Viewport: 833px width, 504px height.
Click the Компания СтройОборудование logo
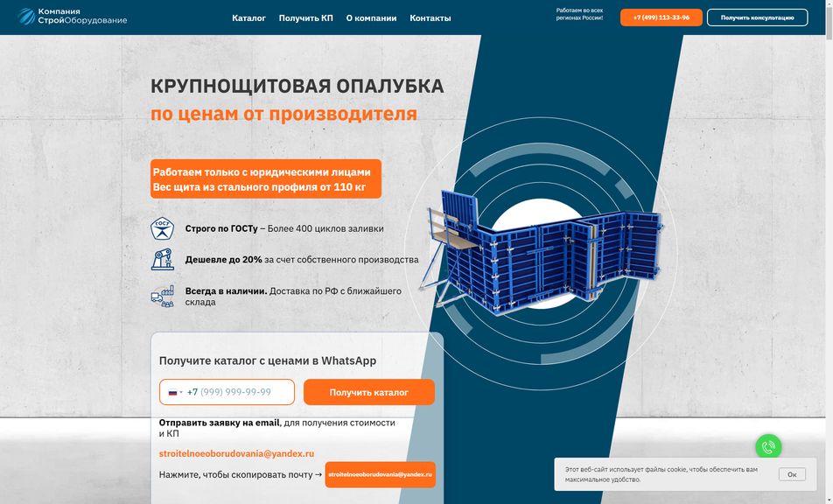click(73, 17)
